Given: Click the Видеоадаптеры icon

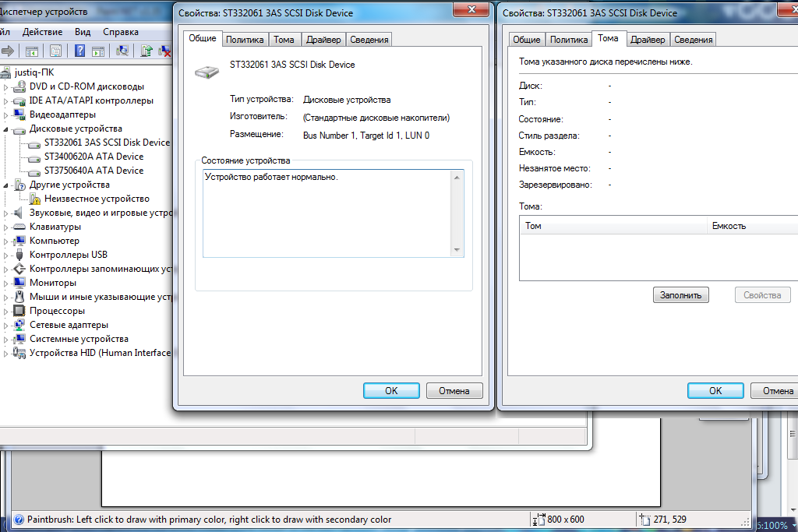Looking at the screenshot, I should tap(19, 115).
